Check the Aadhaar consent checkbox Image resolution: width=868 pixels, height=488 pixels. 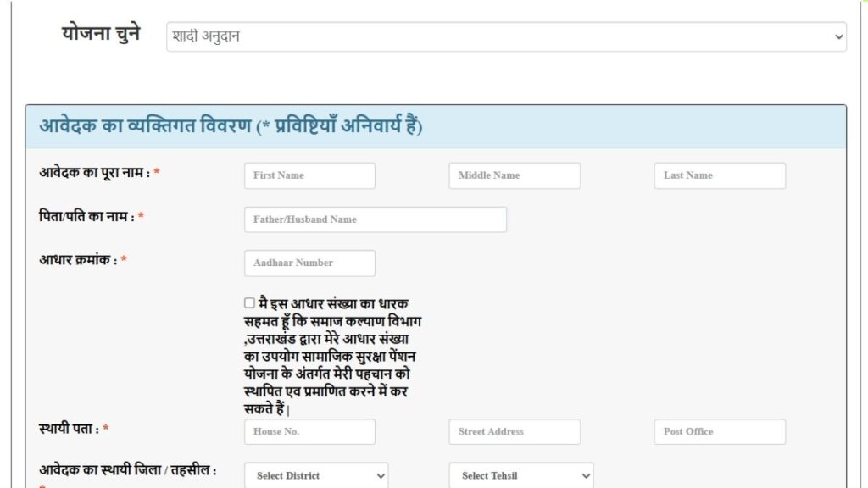pos(248,302)
